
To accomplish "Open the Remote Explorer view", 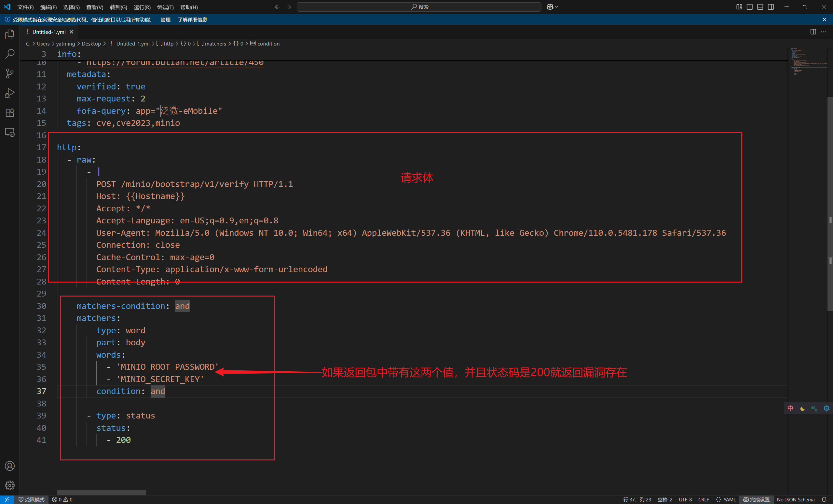I will pos(10,132).
